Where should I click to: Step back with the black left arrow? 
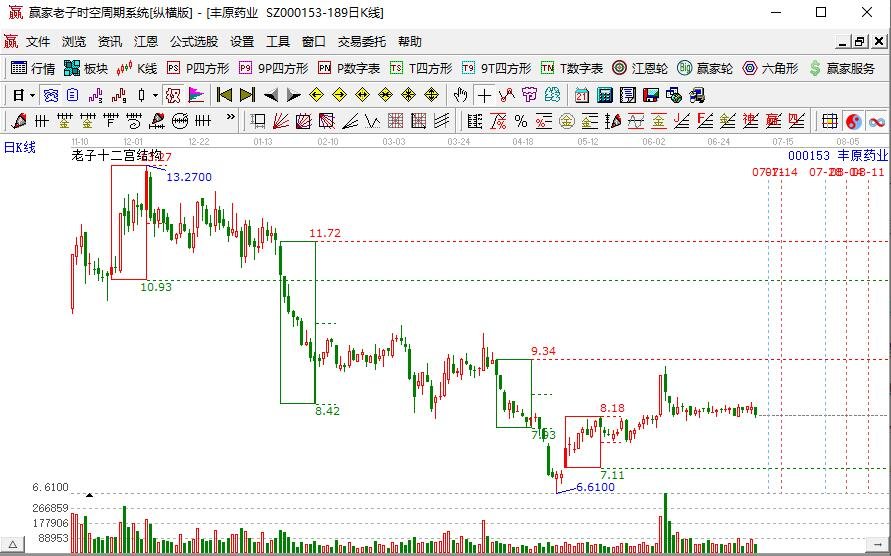270,95
